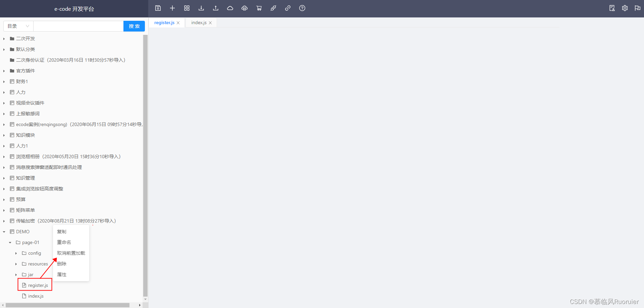Image resolution: width=644 pixels, height=308 pixels.
Task: Expand the config folder
Action: (x=16, y=253)
